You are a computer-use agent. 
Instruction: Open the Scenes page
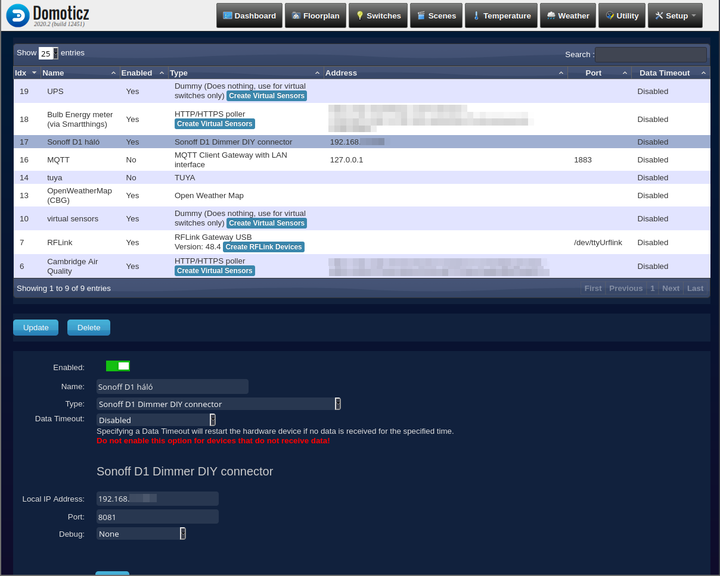(436, 16)
